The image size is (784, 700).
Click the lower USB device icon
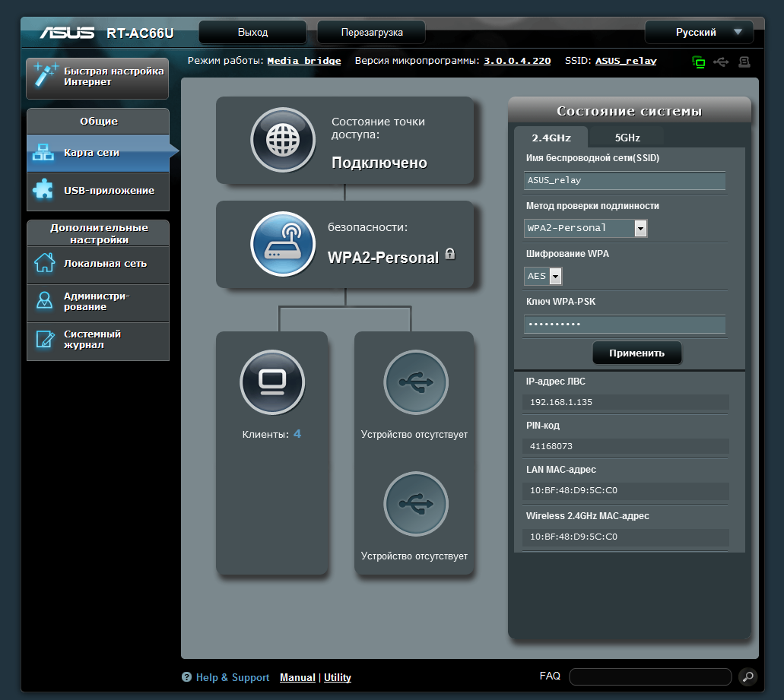coord(416,504)
